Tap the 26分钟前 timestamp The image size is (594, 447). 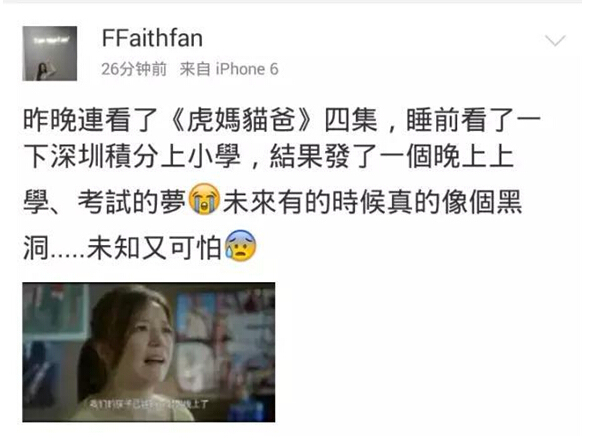coord(134,69)
